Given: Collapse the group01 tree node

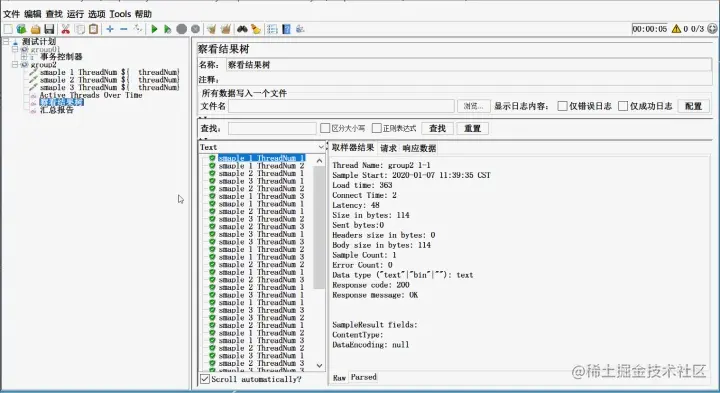Looking at the screenshot, I should (x=15, y=49).
